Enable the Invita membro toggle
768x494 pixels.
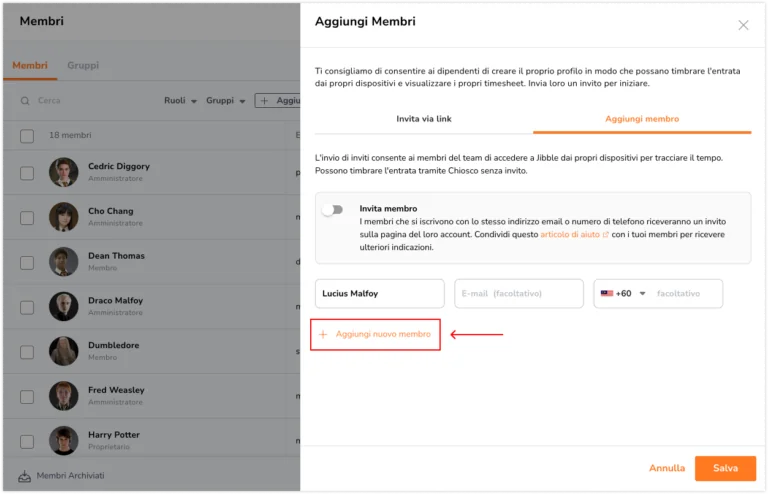(x=333, y=210)
